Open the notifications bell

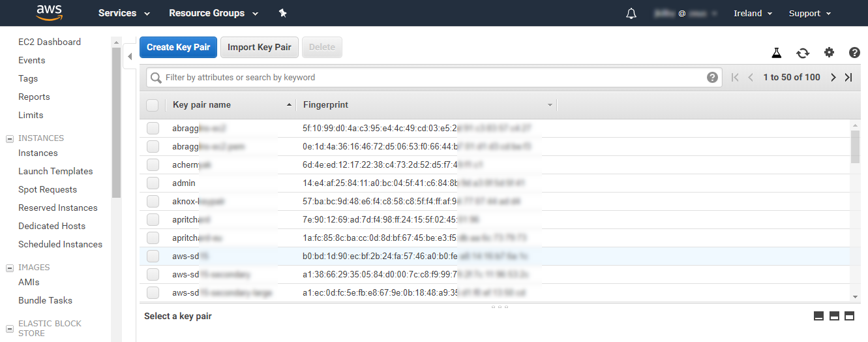(x=631, y=14)
